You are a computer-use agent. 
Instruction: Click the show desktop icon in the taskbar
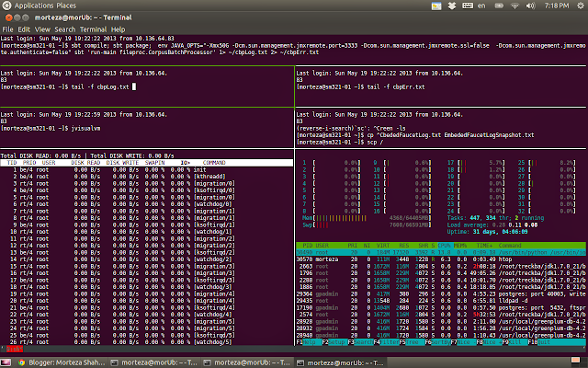[x=6, y=362]
